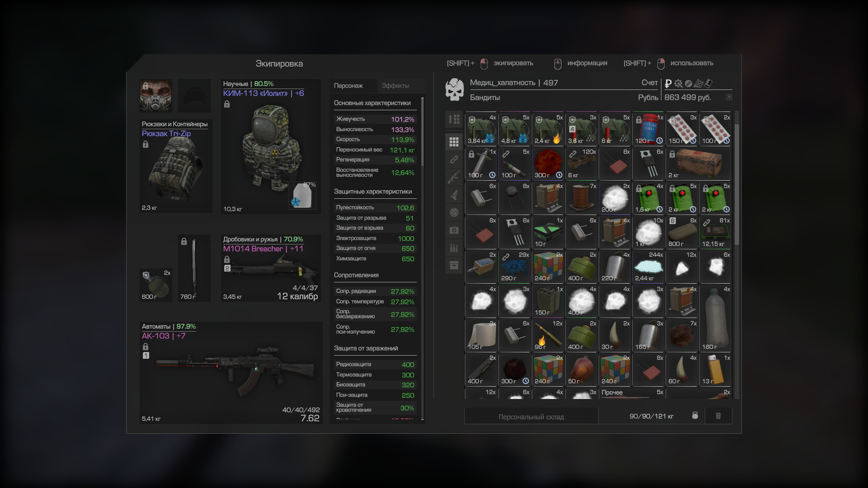The image size is (868, 488).
Task: Select the round coin currency icon
Action: 688,84
